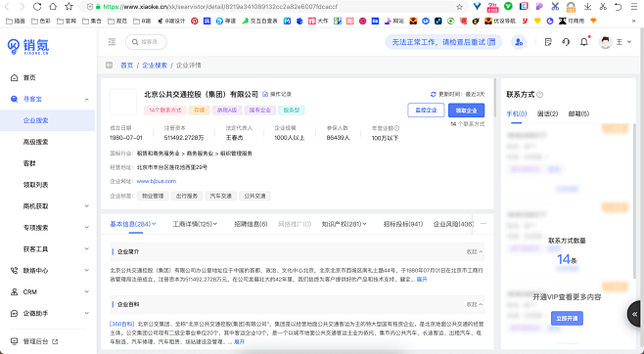The width and height of the screenshot is (644, 354).
Task: Click the blue diamond extension icon
Action: (477, 7)
